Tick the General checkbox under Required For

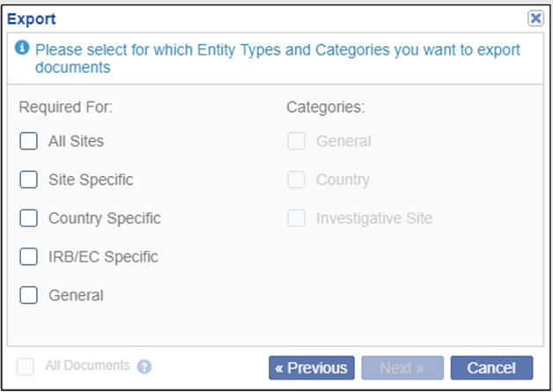point(29,296)
